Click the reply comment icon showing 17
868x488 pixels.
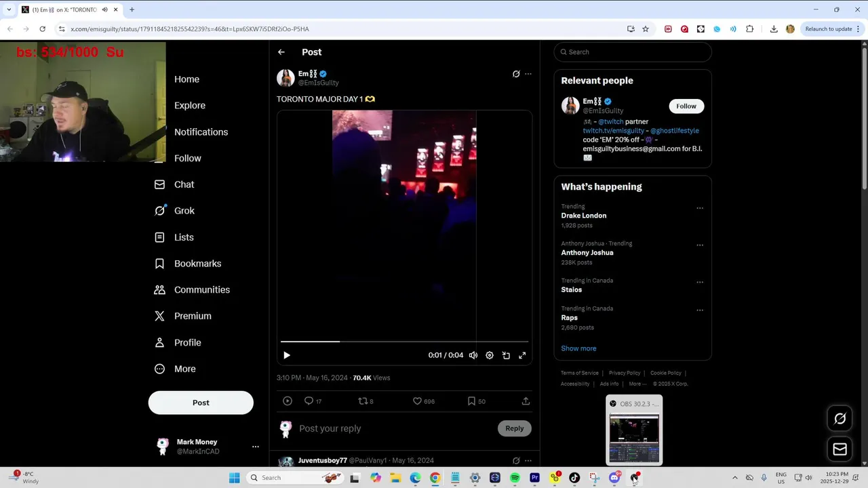tap(313, 401)
